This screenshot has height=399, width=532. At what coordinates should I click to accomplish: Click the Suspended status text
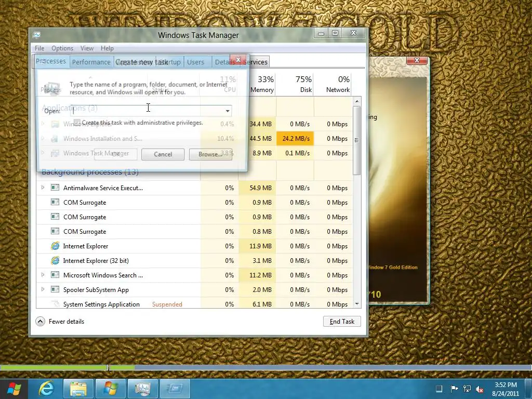pyautogui.click(x=167, y=304)
